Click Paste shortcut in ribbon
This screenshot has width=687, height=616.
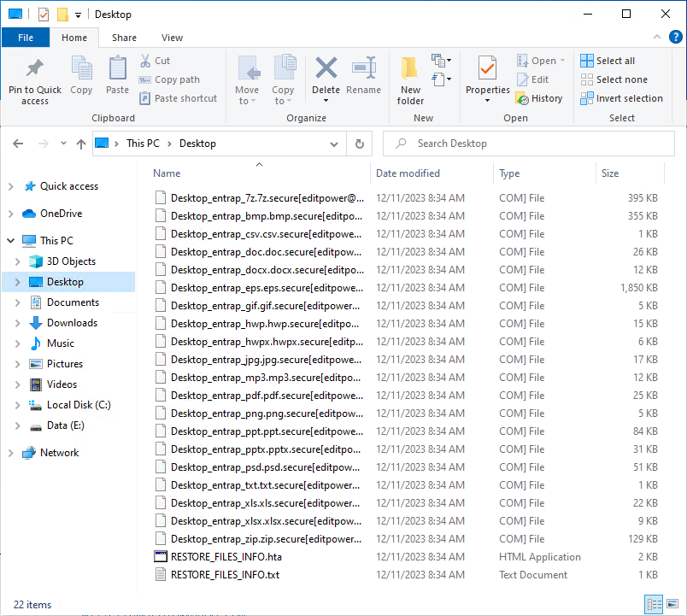[x=178, y=98]
